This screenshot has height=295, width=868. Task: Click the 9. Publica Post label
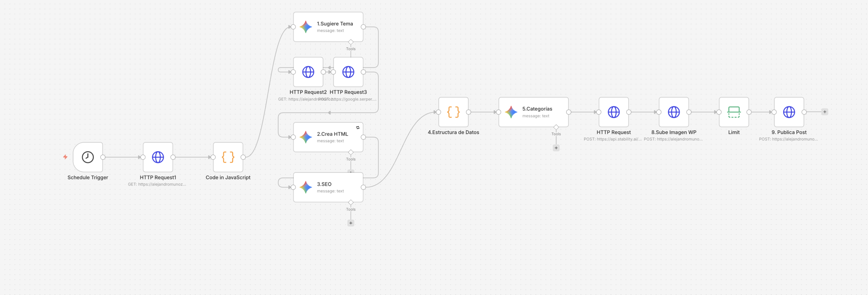tap(789, 132)
